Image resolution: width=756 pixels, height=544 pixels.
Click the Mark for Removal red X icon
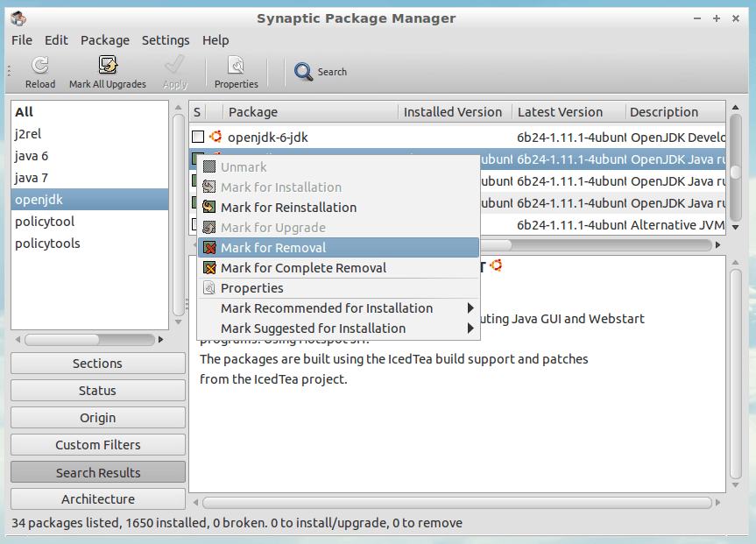coord(209,248)
